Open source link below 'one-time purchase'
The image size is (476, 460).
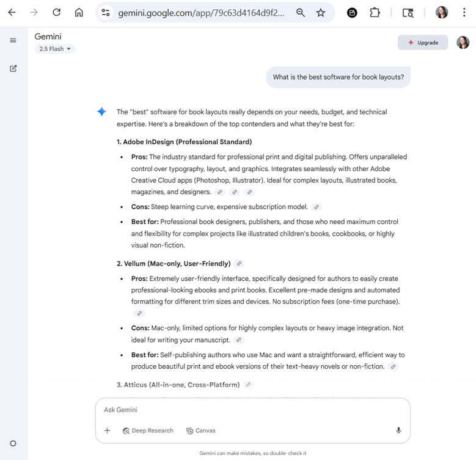pos(139,313)
